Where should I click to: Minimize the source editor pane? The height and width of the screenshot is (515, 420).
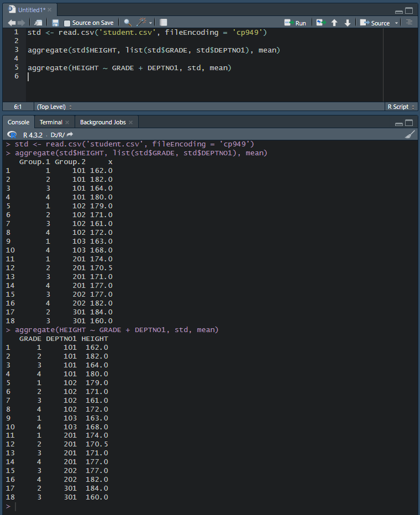click(399, 11)
